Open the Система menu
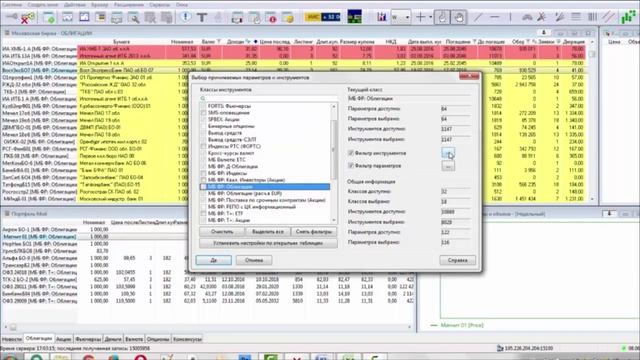The image size is (640, 360). [11, 5]
